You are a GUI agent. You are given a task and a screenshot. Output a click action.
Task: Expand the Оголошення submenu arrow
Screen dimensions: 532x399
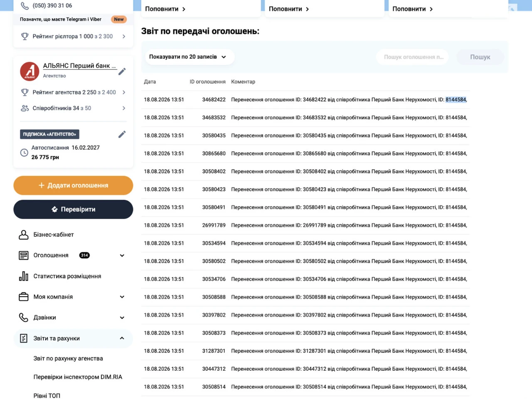[x=122, y=256]
